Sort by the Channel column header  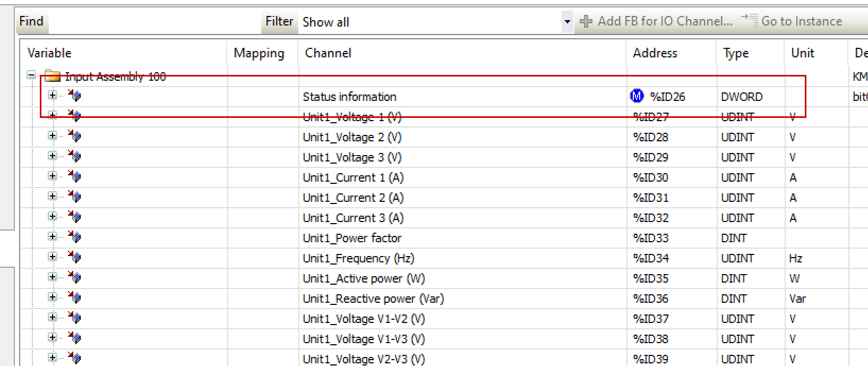(328, 53)
